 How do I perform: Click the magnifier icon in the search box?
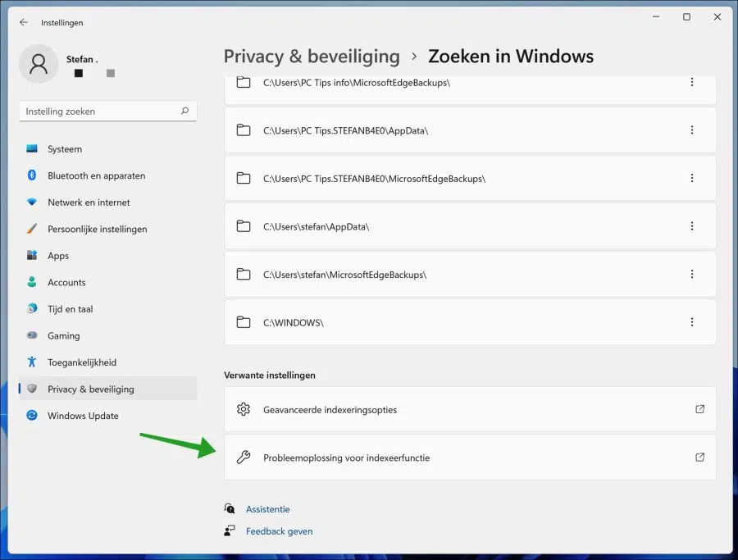pos(185,111)
